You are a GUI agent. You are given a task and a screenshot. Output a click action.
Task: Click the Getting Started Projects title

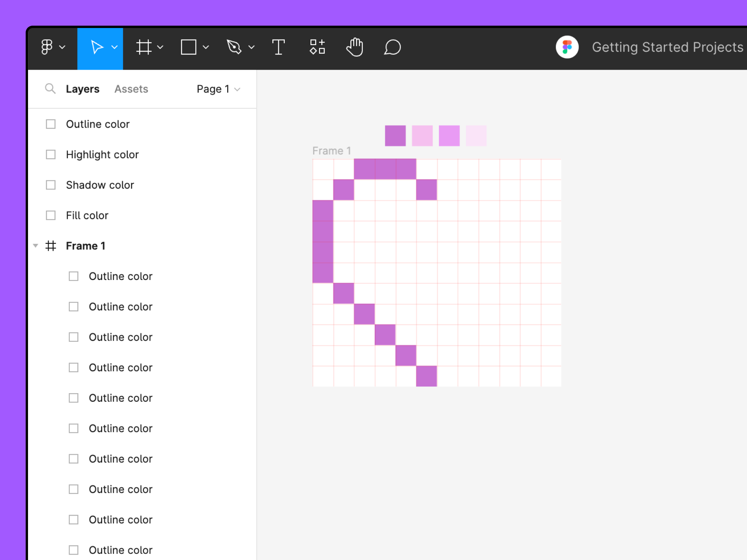pos(667,47)
